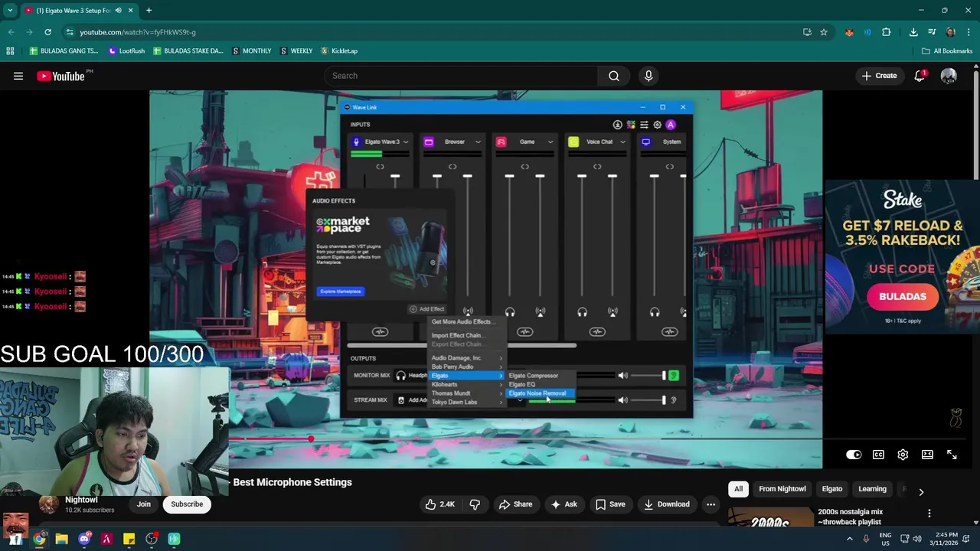Open Chrome media controls icon
Image resolution: width=980 pixels, height=551 pixels.
[x=932, y=32]
